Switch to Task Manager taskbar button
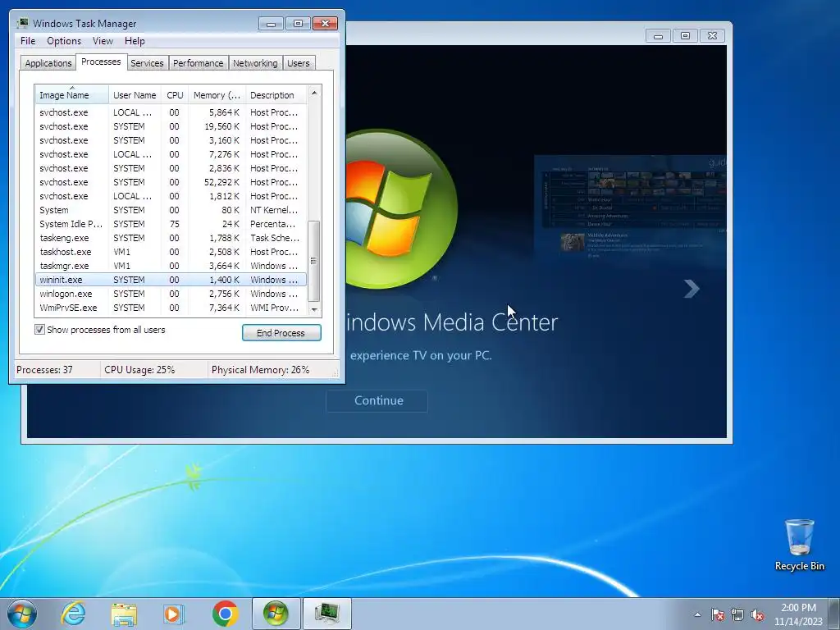The image size is (840, 630). [326, 614]
